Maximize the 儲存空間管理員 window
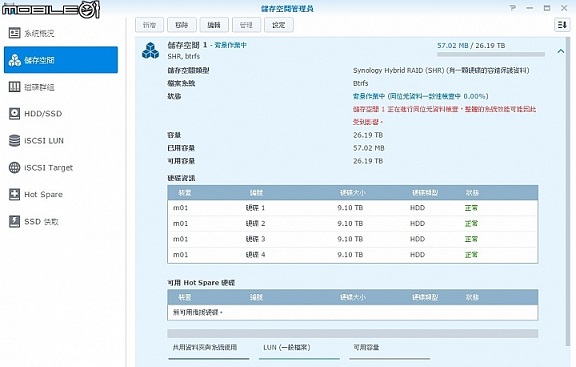576x367 pixels. click(x=547, y=8)
